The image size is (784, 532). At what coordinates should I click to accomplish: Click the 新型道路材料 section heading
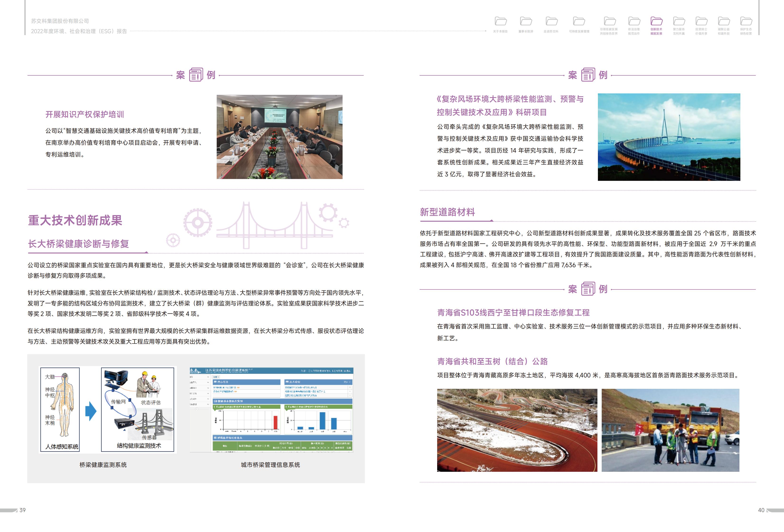pyautogui.click(x=447, y=212)
